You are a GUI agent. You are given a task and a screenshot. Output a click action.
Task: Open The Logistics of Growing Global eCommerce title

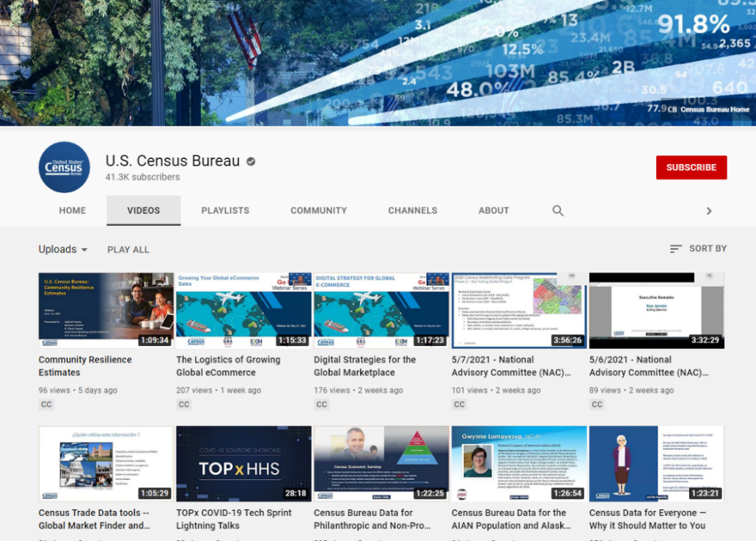coord(228,366)
